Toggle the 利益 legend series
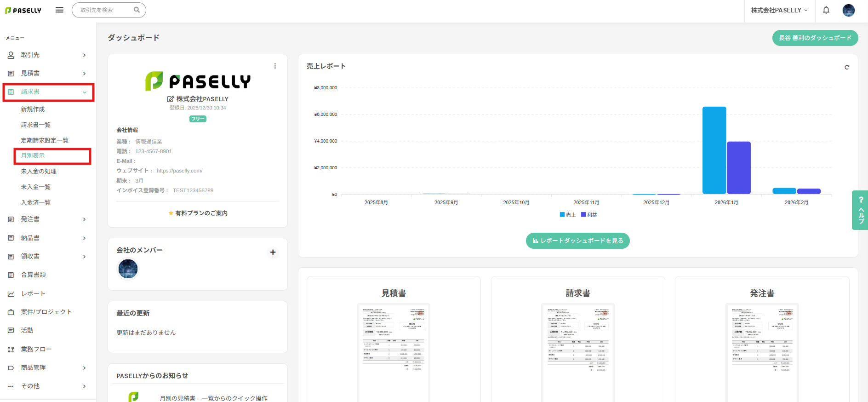This screenshot has width=868, height=402. point(589,215)
